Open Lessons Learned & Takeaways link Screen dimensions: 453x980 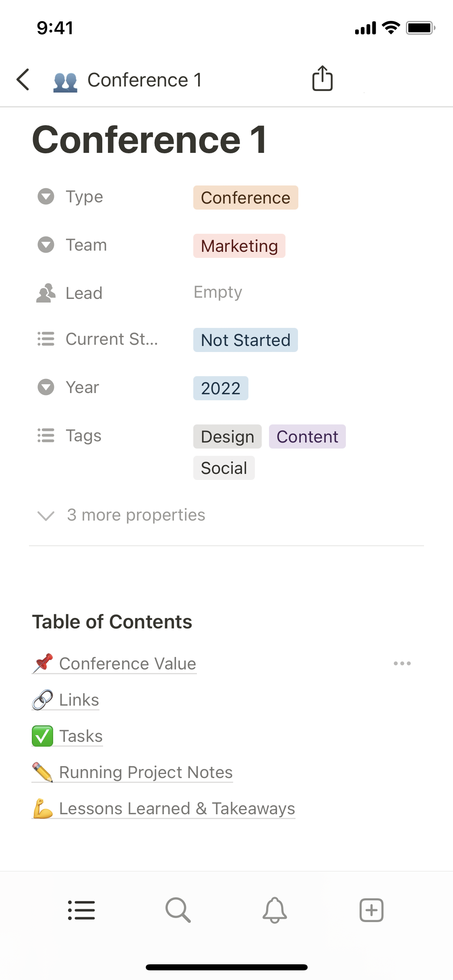176,809
